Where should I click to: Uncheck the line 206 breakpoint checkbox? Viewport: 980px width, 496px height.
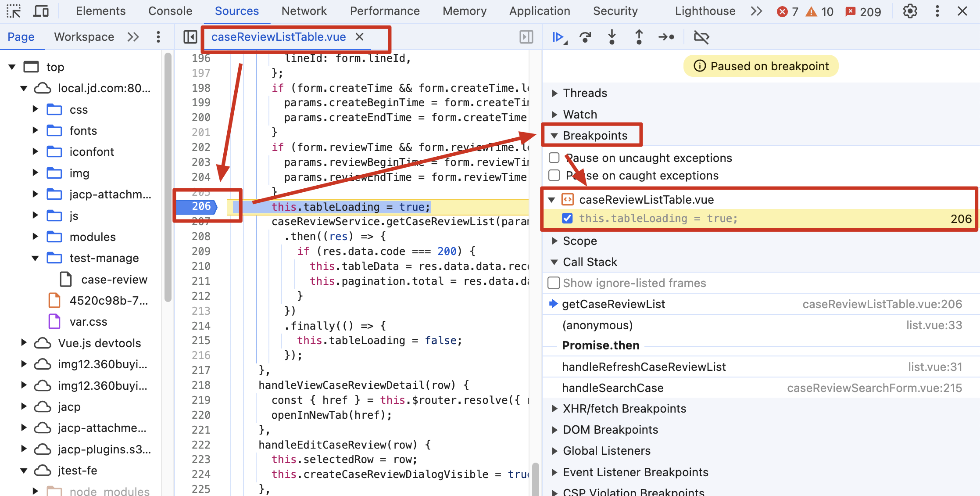coord(567,219)
